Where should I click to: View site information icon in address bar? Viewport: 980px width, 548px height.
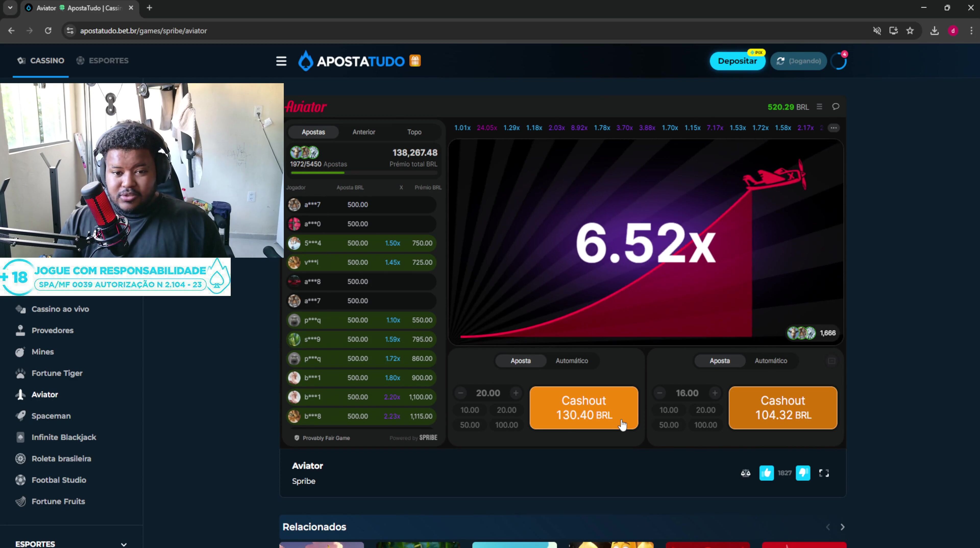pyautogui.click(x=70, y=31)
